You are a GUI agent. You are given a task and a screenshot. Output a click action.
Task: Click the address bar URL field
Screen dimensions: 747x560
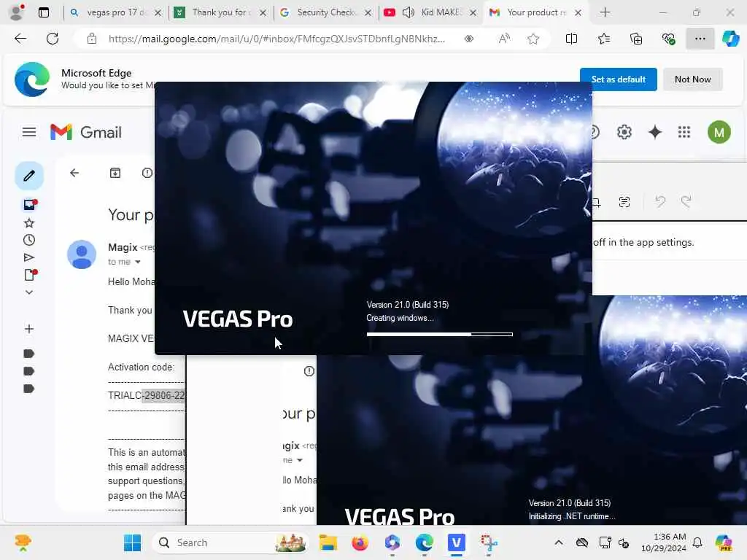[x=276, y=39]
